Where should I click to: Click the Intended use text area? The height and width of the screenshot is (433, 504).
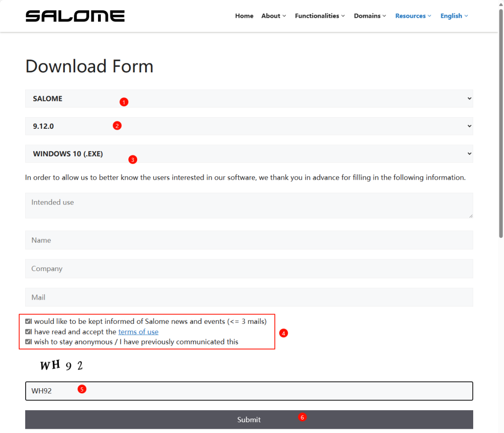(x=249, y=206)
